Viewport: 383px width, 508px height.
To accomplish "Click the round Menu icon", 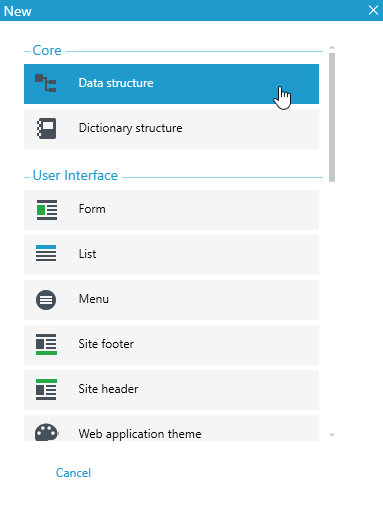I will (x=46, y=300).
